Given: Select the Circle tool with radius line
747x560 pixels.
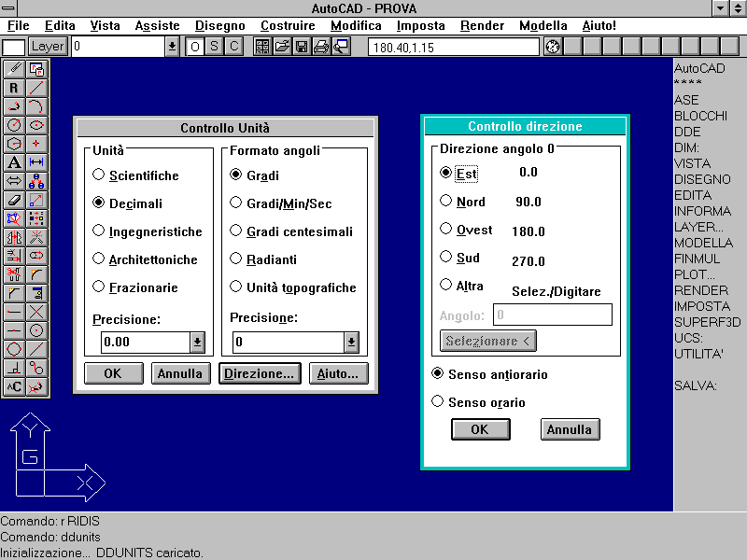Looking at the screenshot, I should pyautogui.click(x=14, y=125).
